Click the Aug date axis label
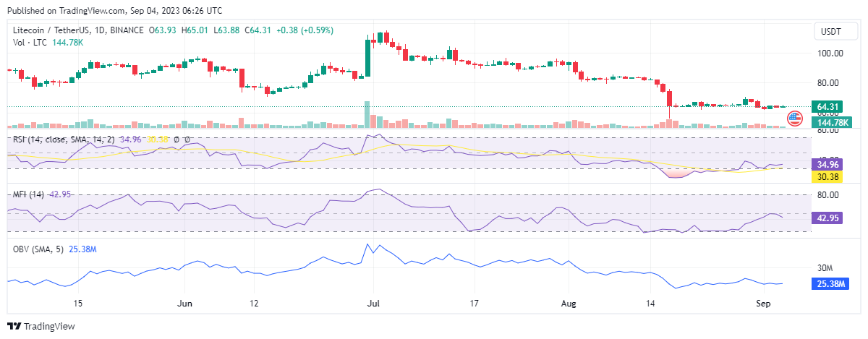868x339 pixels. tap(567, 304)
